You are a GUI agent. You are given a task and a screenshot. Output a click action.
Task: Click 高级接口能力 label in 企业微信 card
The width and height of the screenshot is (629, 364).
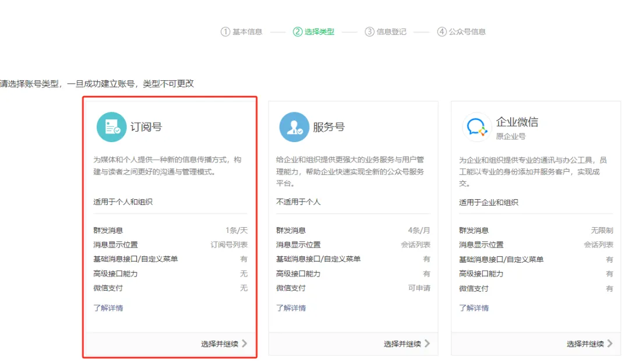click(x=481, y=274)
